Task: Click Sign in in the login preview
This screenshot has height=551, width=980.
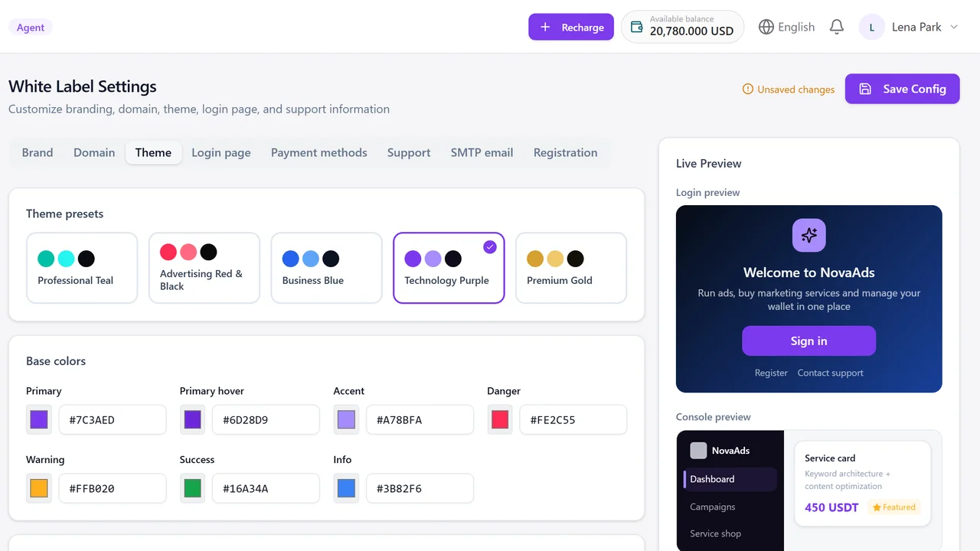Action: coord(808,341)
